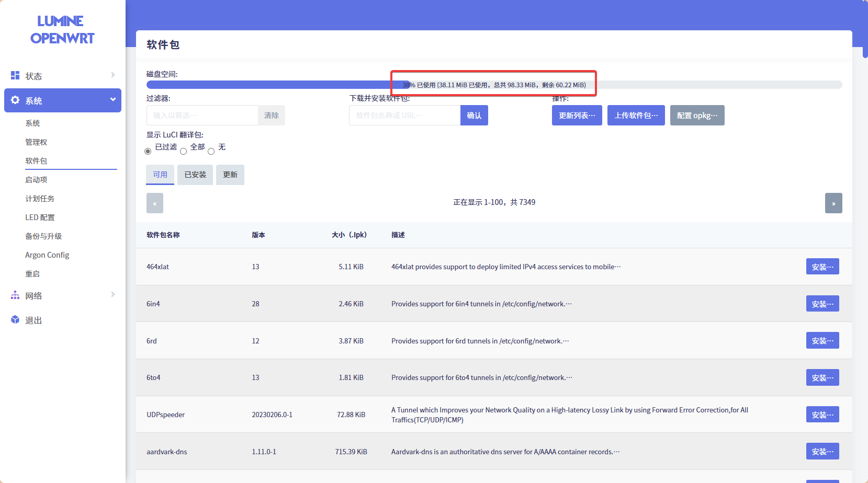
Task: Select the 已过滤 radio button
Action: (148, 152)
